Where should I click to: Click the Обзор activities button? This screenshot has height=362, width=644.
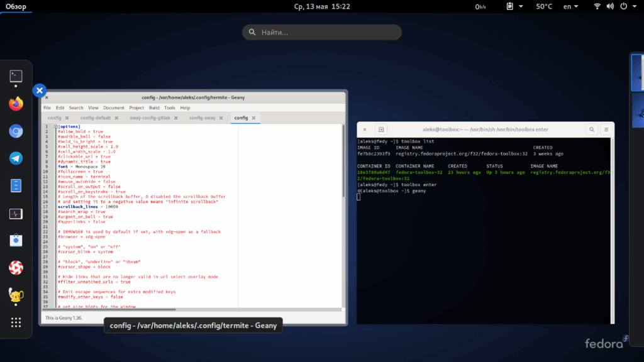pyautogui.click(x=16, y=6)
